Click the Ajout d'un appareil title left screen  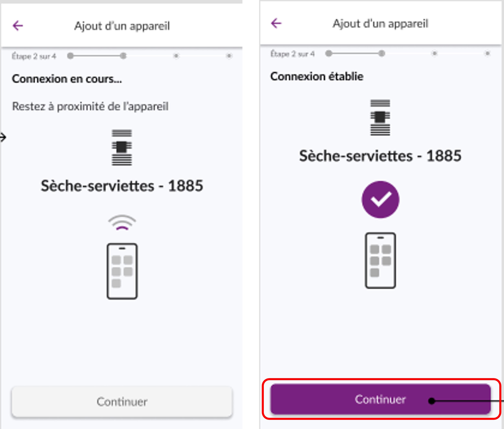(122, 26)
